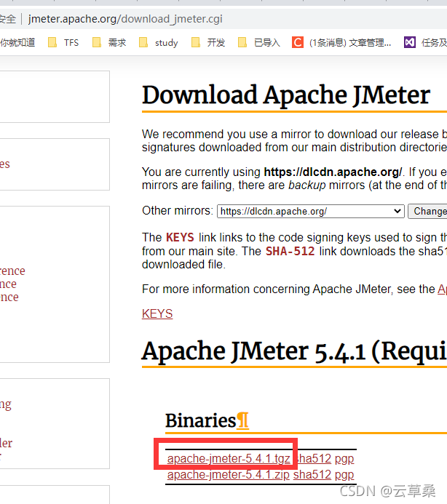This screenshot has width=447, height=504.
Task: Open the KEYS link
Action: (x=157, y=313)
